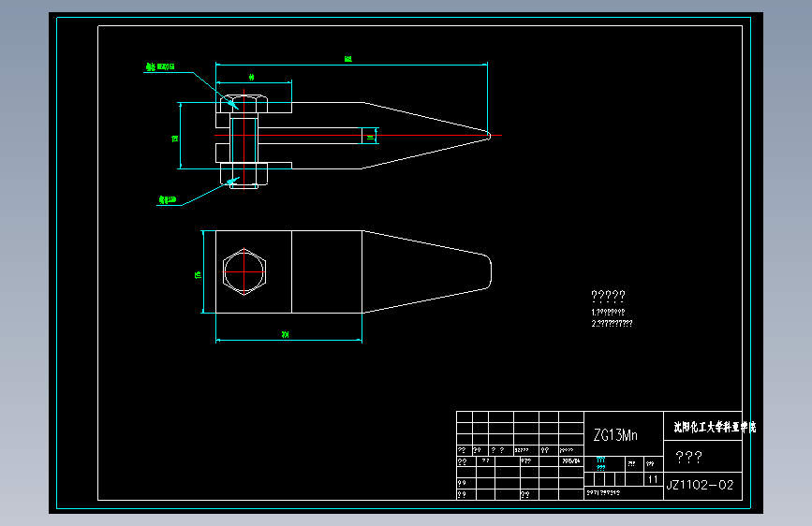812x526 pixels.
Task: Click the slot width dimension in side view
Action: [370, 138]
